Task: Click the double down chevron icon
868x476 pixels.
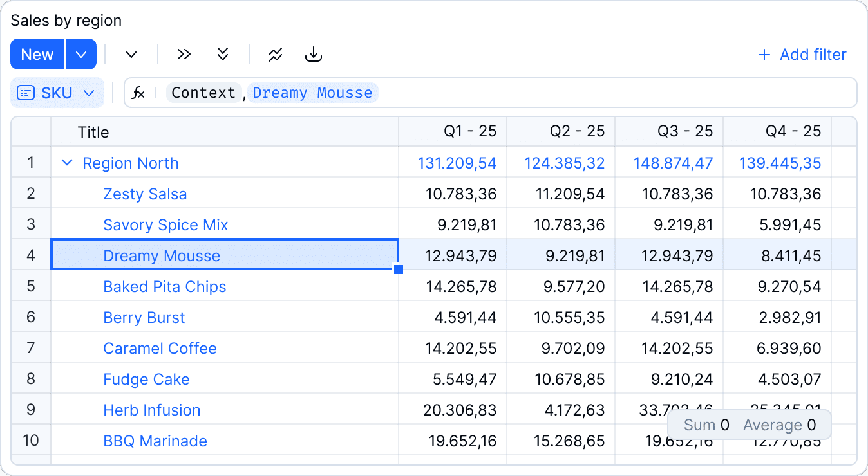Action: click(223, 55)
